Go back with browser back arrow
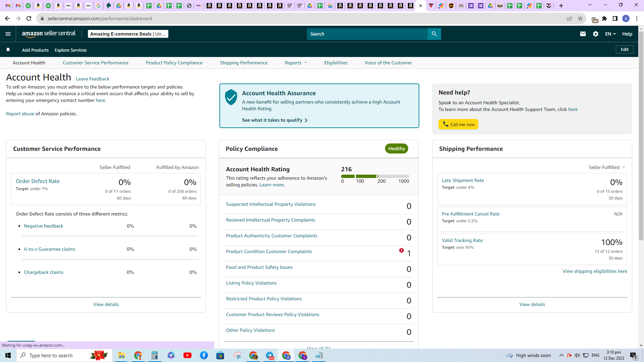 coord(7,18)
